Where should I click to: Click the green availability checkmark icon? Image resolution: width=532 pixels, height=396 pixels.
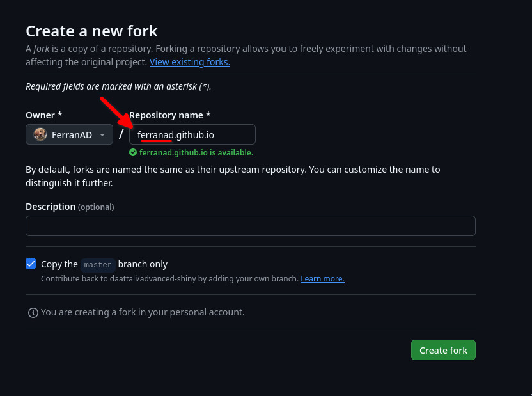point(133,153)
